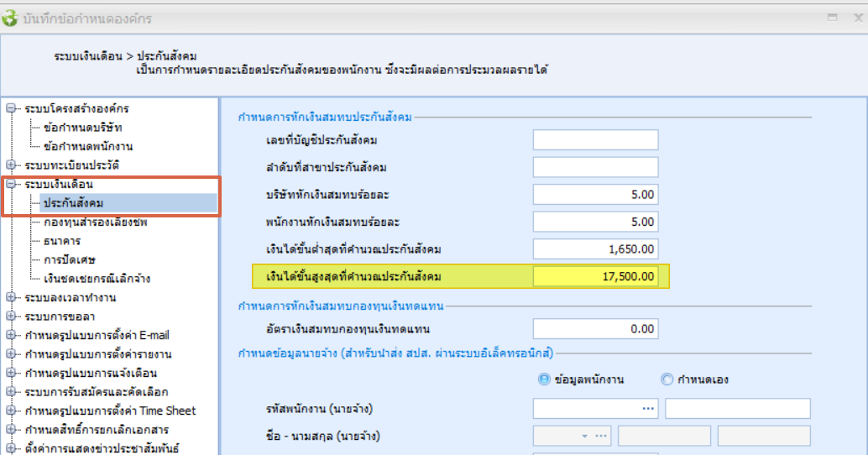Select การปัดเศษ in the tree
This screenshot has height=455, width=868.
click(x=69, y=259)
